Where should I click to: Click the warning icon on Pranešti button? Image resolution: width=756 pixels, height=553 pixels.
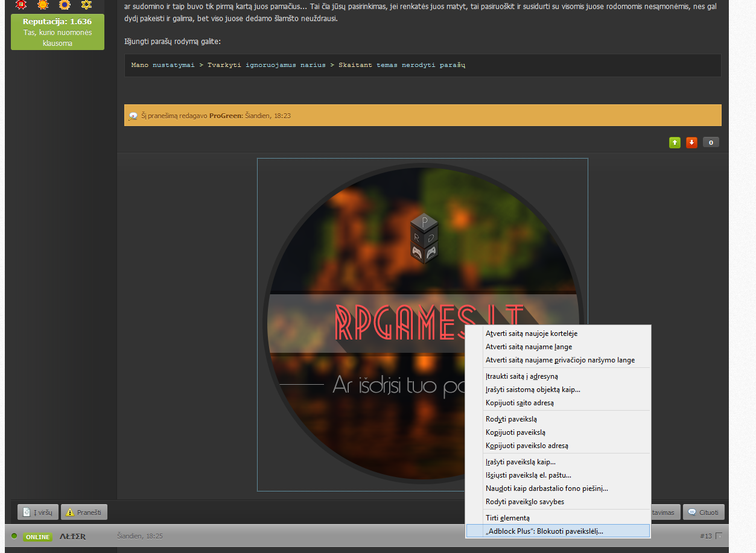(70, 512)
